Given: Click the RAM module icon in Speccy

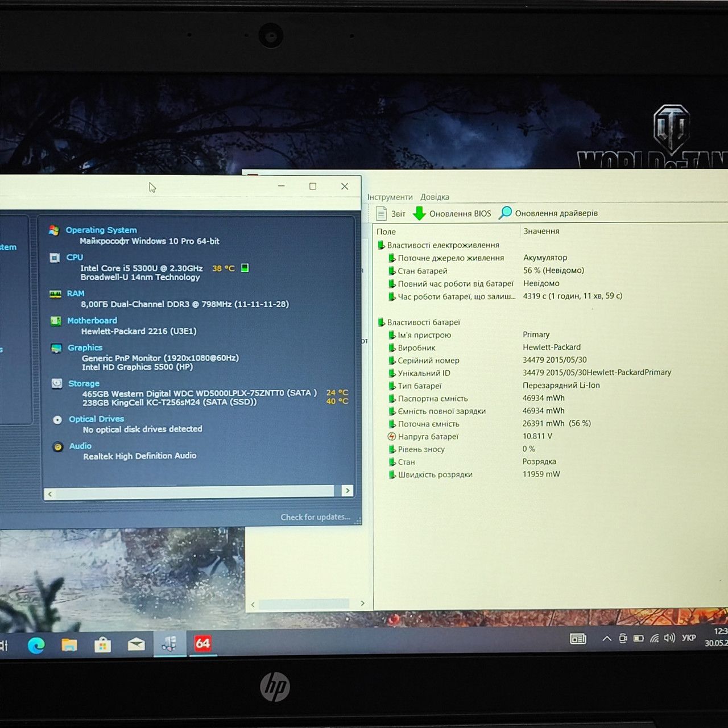Looking at the screenshot, I should (55, 294).
